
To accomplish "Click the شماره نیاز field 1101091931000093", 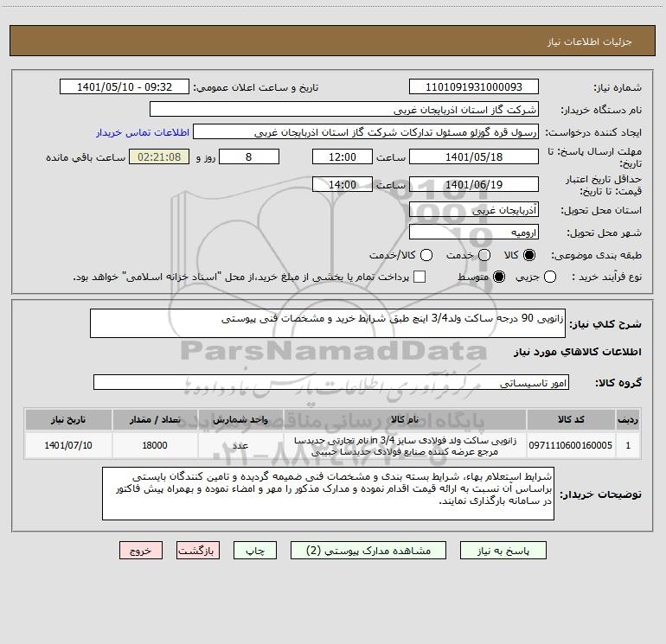I will 474,87.
